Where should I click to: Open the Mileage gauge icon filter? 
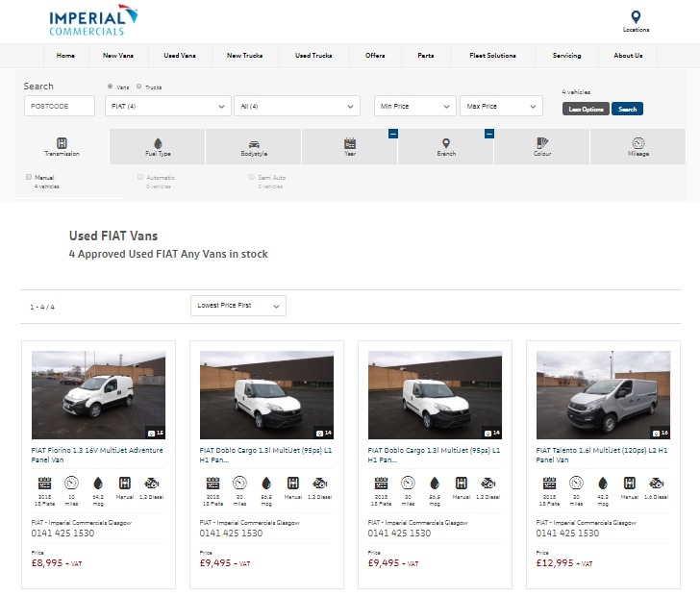pyautogui.click(x=638, y=142)
